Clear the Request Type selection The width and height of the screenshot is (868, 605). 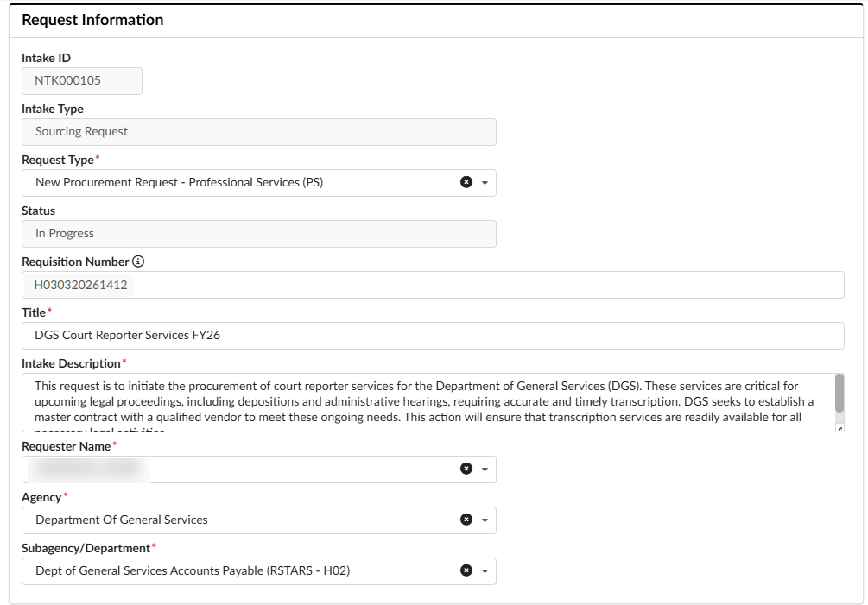(466, 182)
